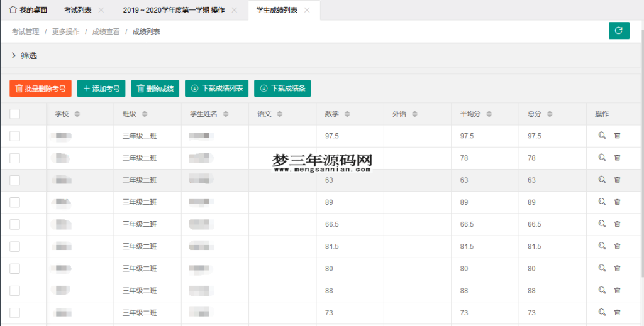Delete the row with score 81.5
Screen dimensions: 644x326
tap(618, 246)
